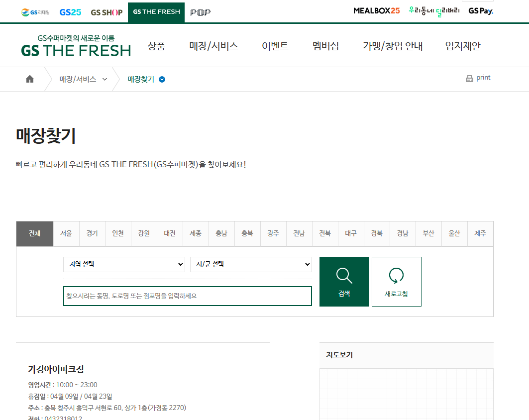Open the 지역 선택 dropdown

click(124, 264)
